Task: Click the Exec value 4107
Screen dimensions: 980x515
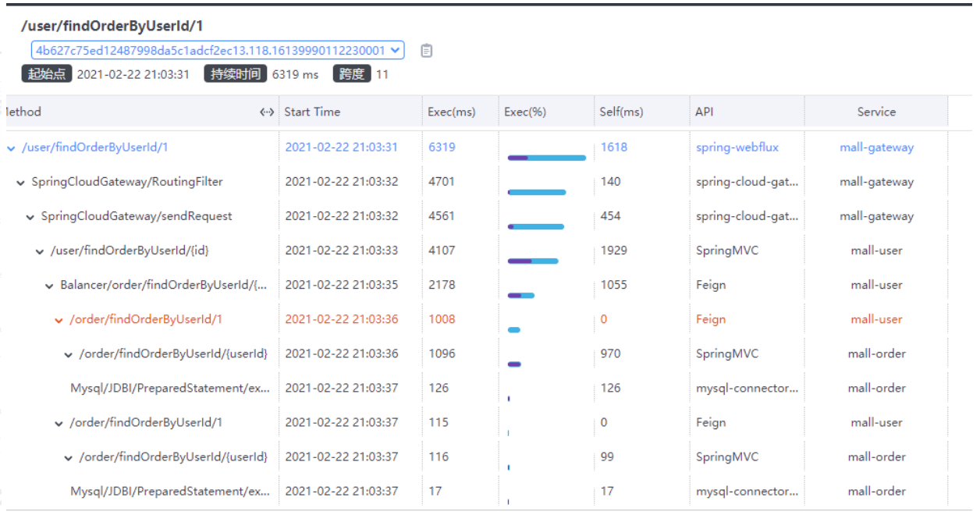Action: click(441, 250)
